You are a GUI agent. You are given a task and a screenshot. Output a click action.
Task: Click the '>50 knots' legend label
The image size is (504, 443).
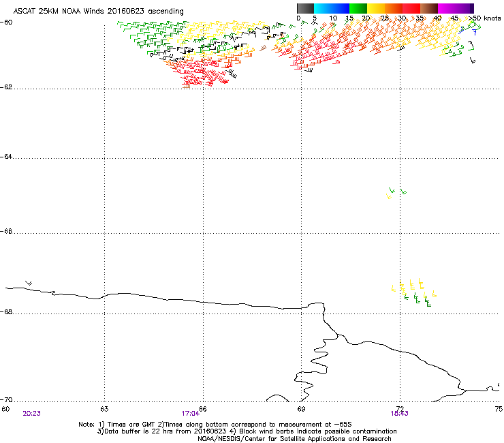point(485,18)
